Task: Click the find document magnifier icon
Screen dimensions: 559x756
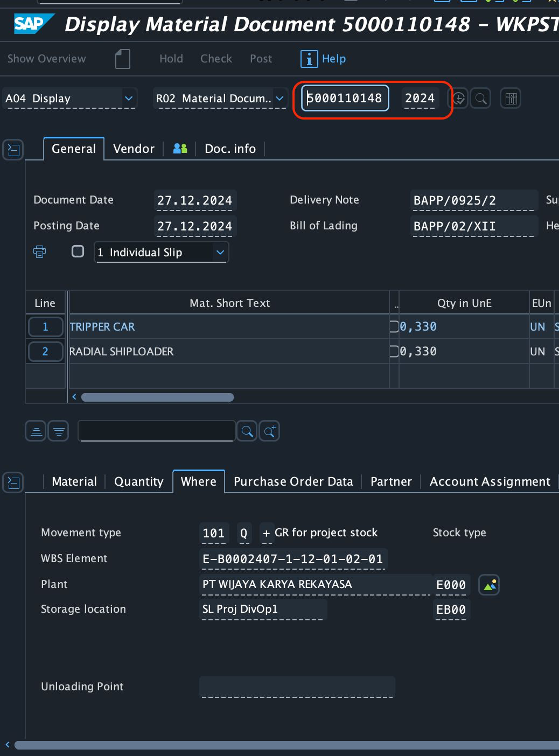Action: pyautogui.click(x=481, y=99)
